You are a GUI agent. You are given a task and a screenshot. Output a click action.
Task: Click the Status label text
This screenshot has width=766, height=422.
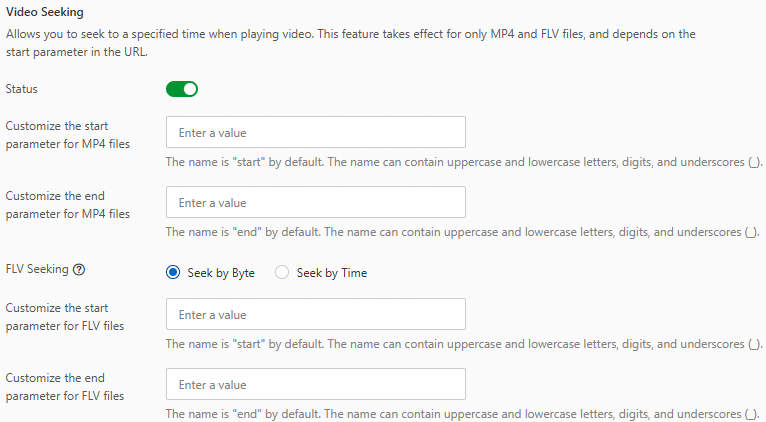[22, 89]
